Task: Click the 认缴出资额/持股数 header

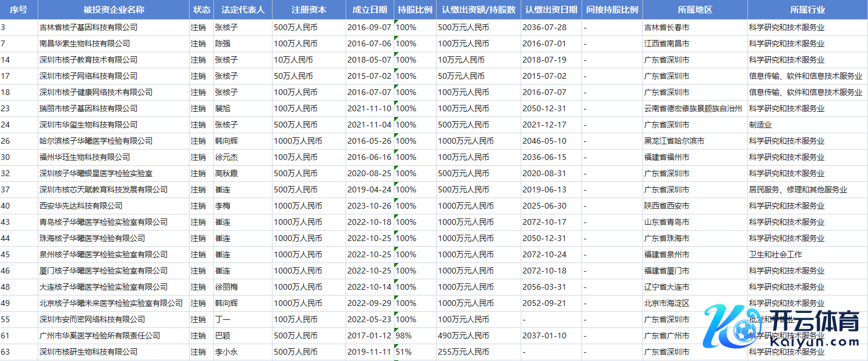Action: [478, 10]
